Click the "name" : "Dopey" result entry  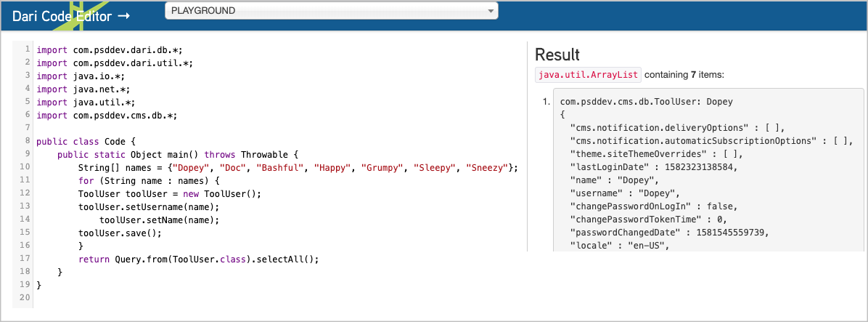click(x=615, y=181)
